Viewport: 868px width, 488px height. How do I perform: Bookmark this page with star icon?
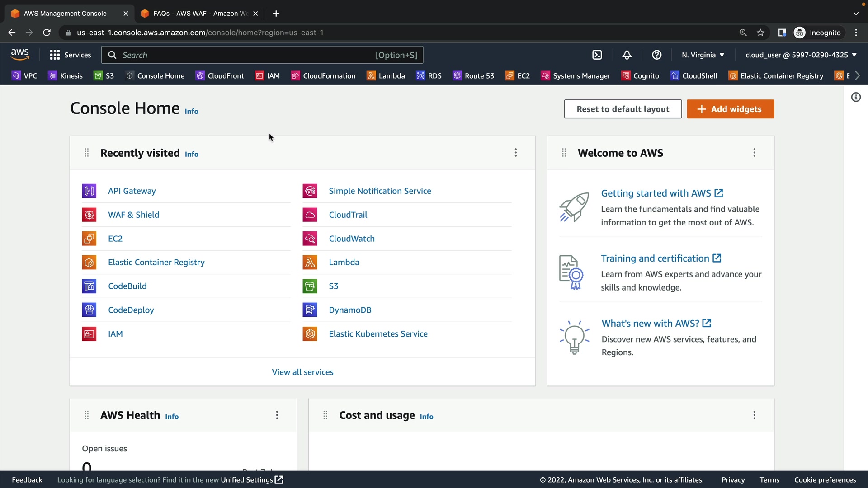pos(760,33)
